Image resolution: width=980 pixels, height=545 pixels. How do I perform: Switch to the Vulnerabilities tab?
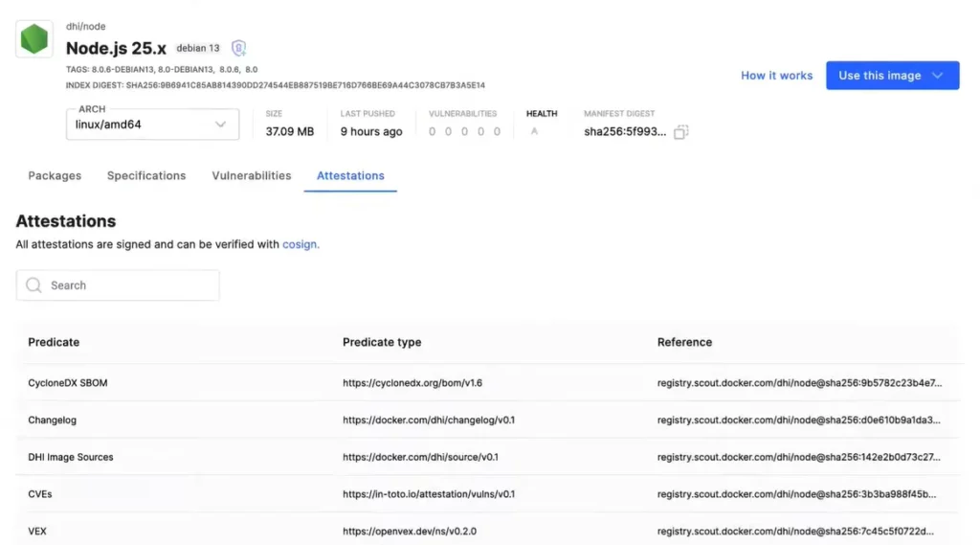252,176
